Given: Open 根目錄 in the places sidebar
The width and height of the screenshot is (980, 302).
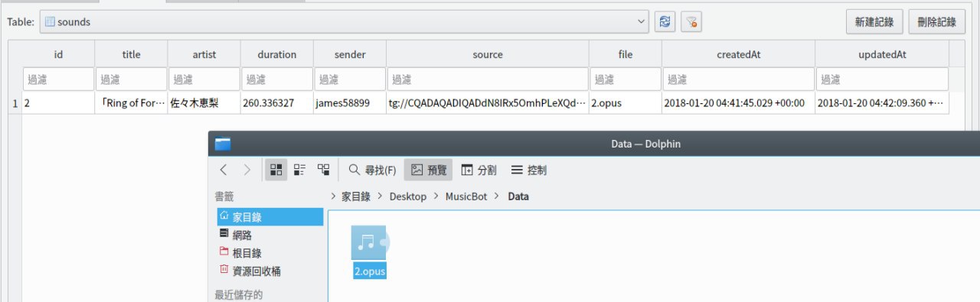Looking at the screenshot, I should coord(269,253).
